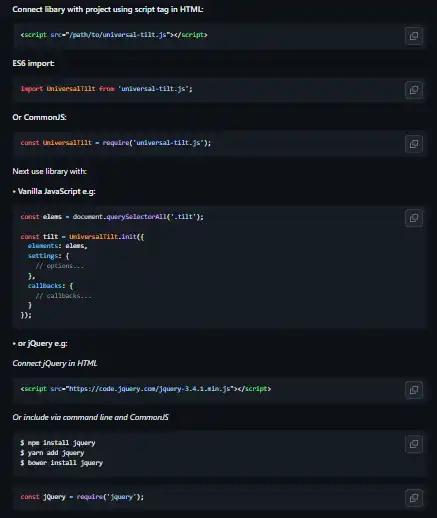Copy the CommonJS require universal-tilt.js snippet
437x518 pixels.
(414, 144)
